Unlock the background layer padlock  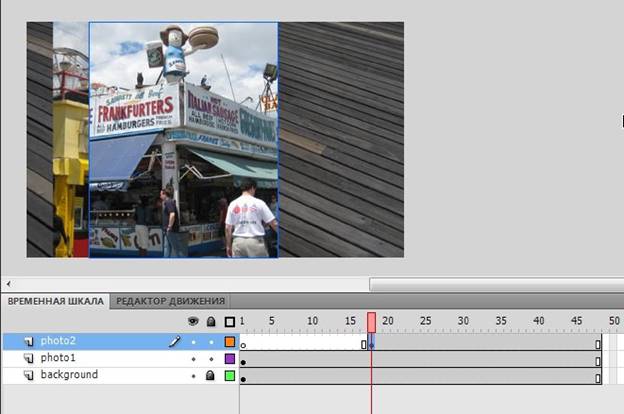point(210,375)
